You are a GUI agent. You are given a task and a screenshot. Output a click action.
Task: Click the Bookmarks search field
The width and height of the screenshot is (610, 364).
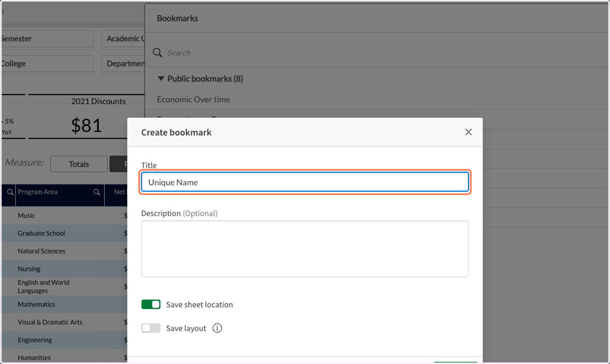click(376, 52)
